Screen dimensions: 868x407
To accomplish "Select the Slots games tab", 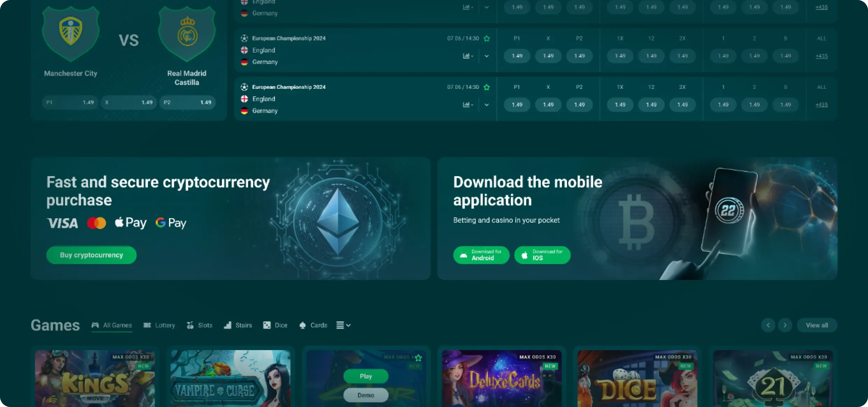I will click(x=199, y=325).
